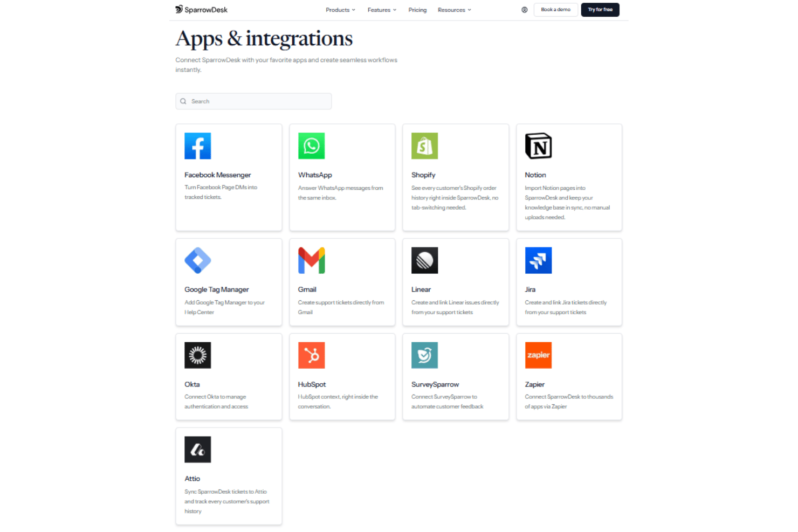The image size is (798, 532).
Task: Click the HubSpot icon
Action: point(312,355)
